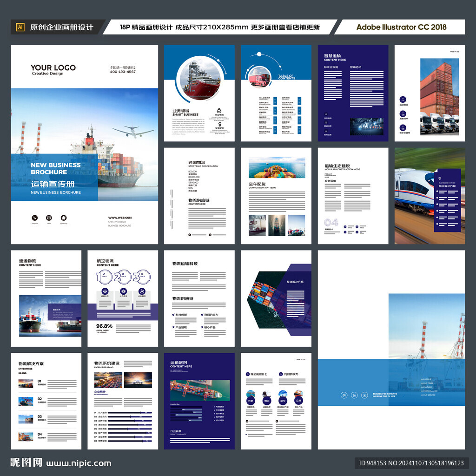Click the 社会责任 round icon on 航空物流 page
Viewport: 476px width, 476px height.
point(123,291)
